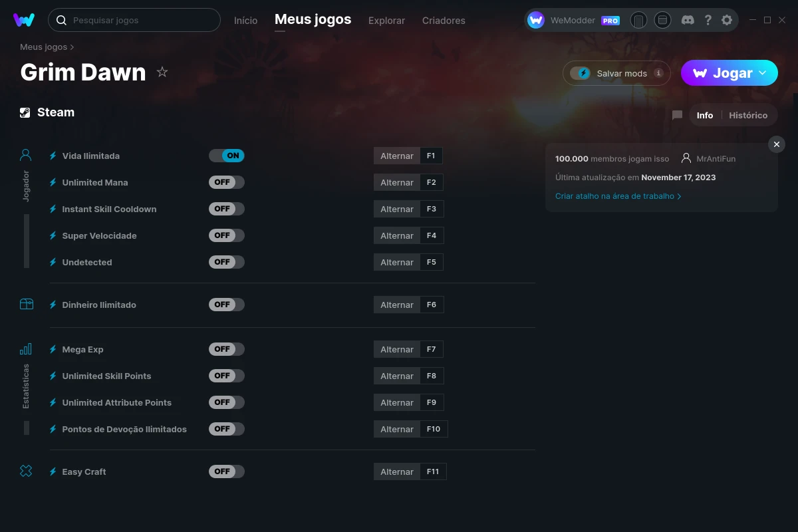Select the Estatísticas bar chart icon
798x532 pixels.
point(26,348)
